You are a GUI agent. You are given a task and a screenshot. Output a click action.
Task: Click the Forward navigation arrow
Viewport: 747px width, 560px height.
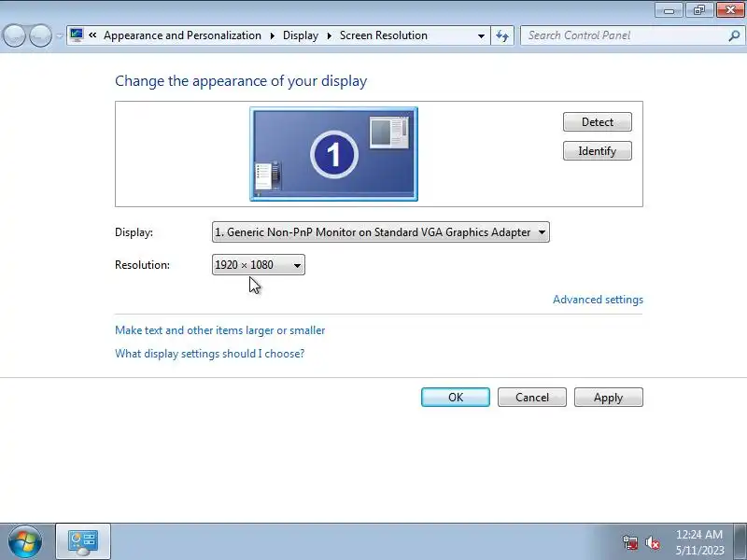[x=41, y=35]
